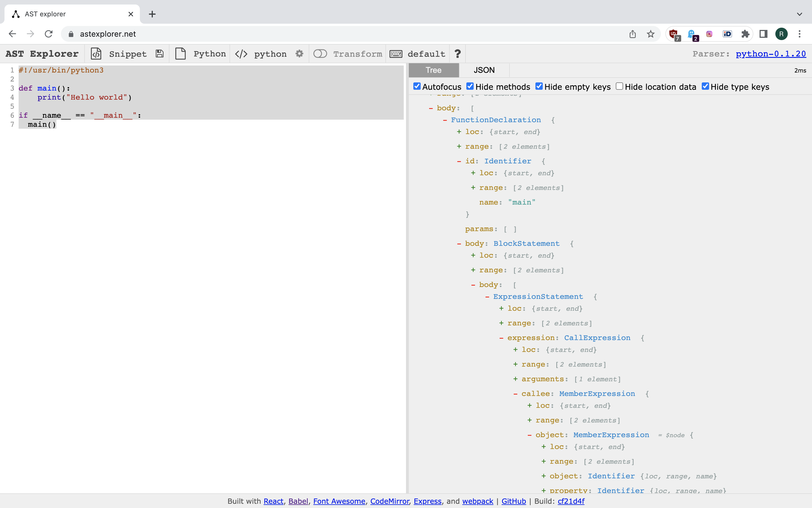Collapse the ExpressionStatement node
The image size is (812, 508).
[487, 297]
